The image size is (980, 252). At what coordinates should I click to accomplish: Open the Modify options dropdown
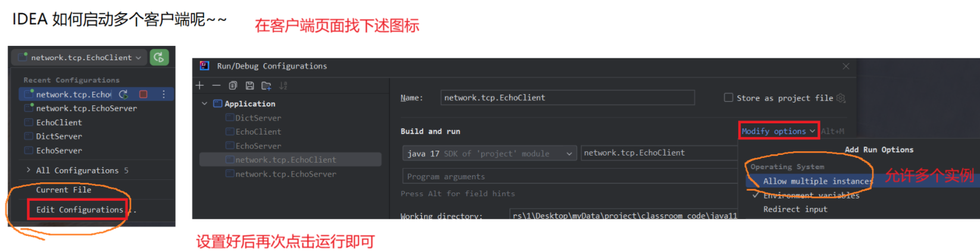779,131
